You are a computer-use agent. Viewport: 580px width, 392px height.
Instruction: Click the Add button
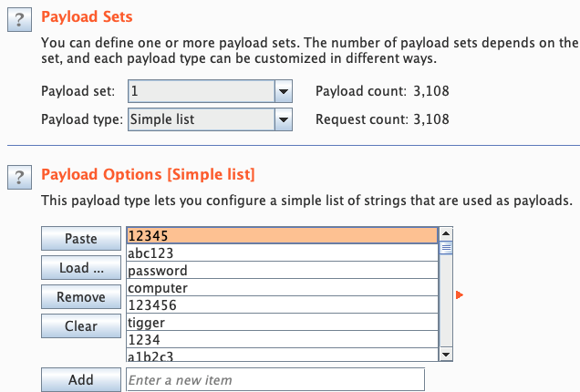click(81, 380)
